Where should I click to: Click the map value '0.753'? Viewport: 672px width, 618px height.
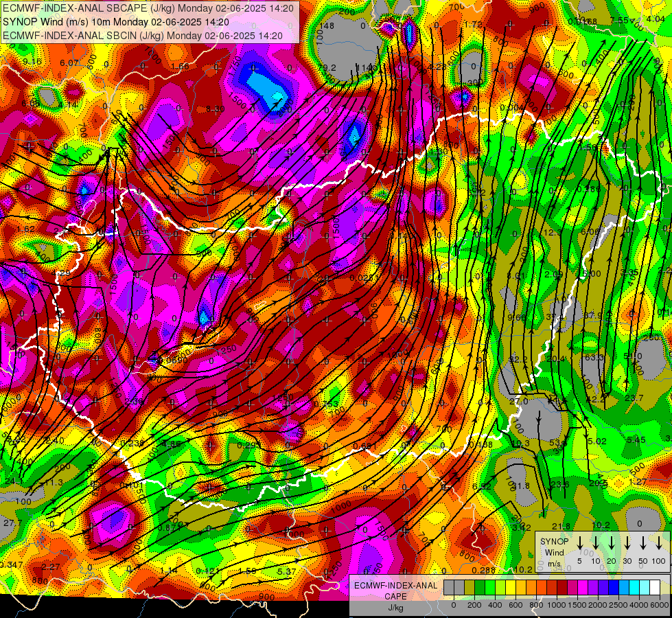[326, 404]
